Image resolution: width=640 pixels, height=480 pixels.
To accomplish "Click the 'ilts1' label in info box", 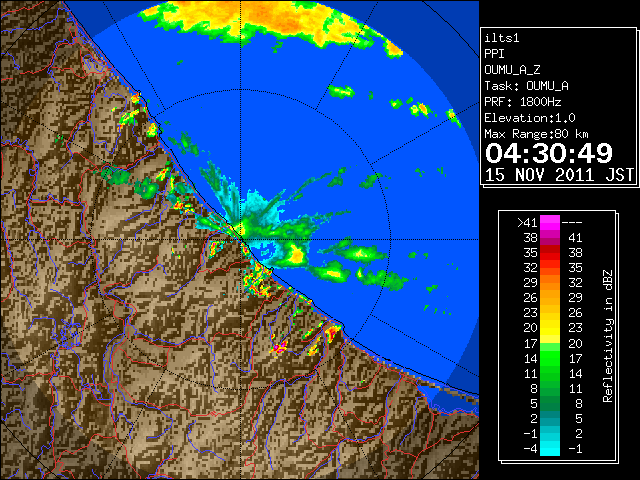I will (502, 38).
